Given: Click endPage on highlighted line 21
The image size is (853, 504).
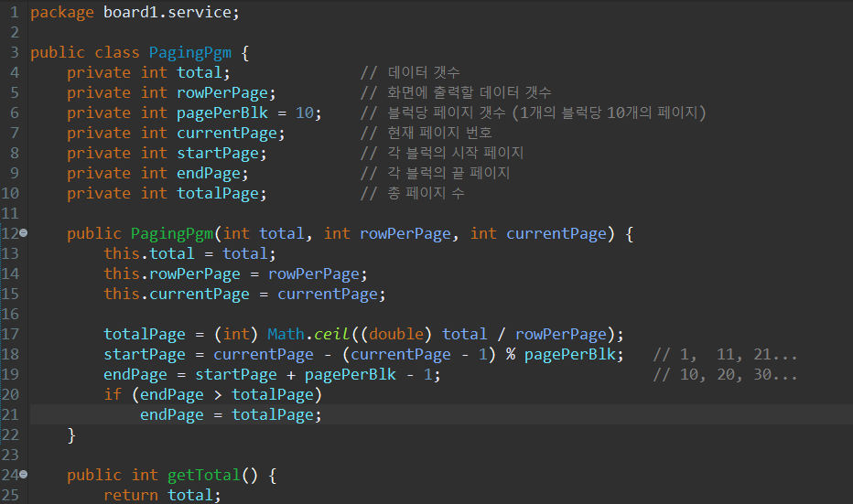Looking at the screenshot, I should pos(172,415).
